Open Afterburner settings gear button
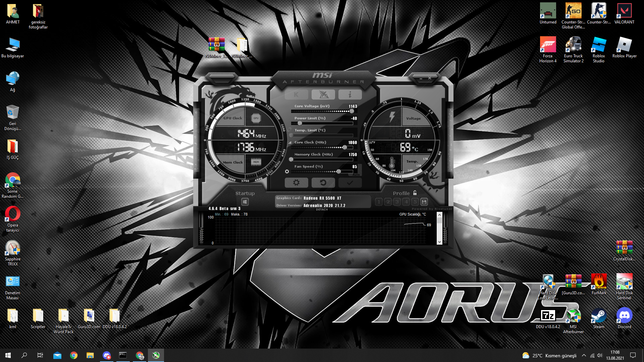The width and height of the screenshot is (644, 362). [296, 183]
